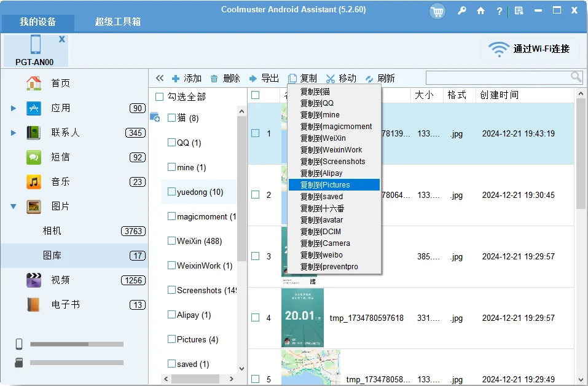Switch to the 超级工具箱 tab
The image size is (588, 386).
pos(118,22)
